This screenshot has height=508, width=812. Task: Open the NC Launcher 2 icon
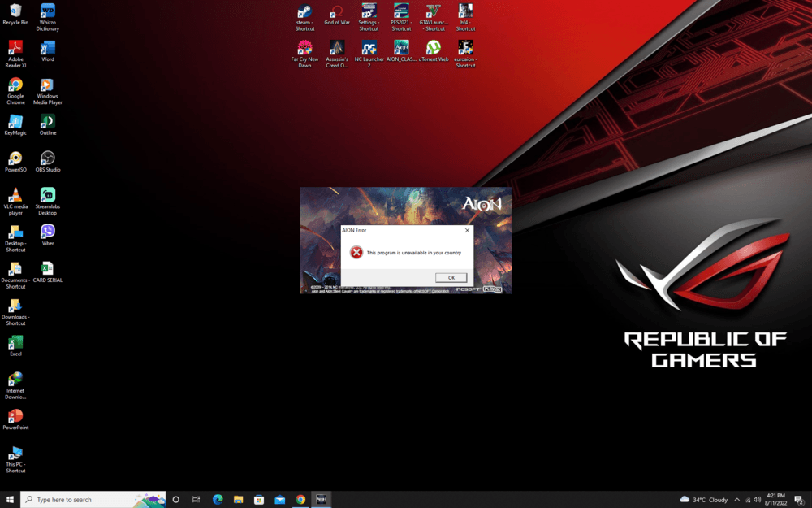(x=369, y=49)
